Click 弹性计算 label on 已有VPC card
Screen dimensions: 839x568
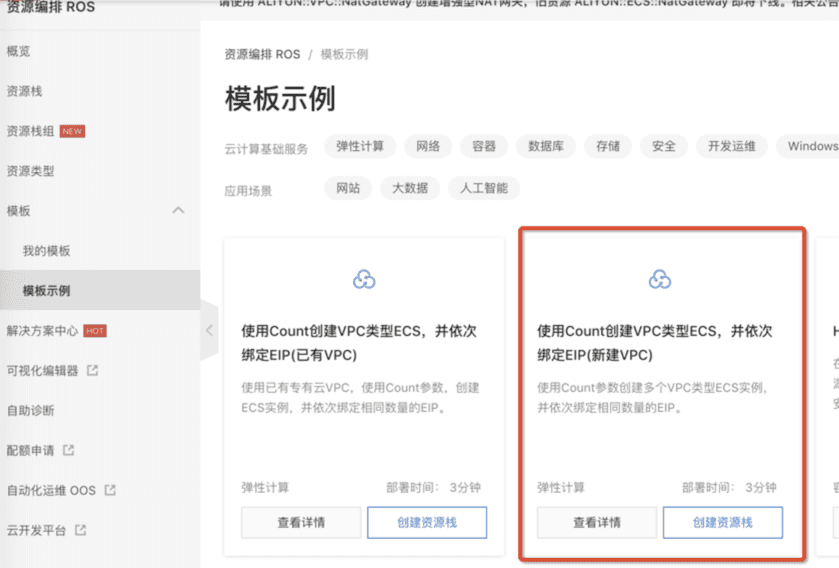pyautogui.click(x=265, y=488)
